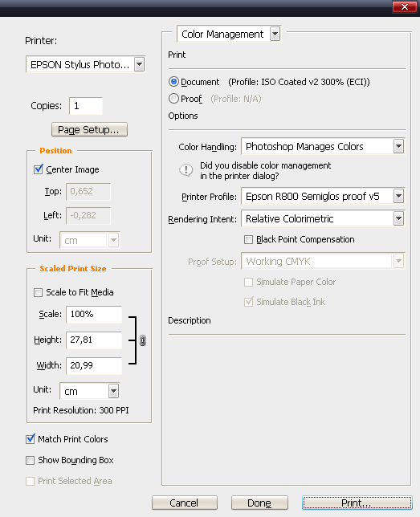Expand the Printer selection dropdown

click(x=86, y=64)
